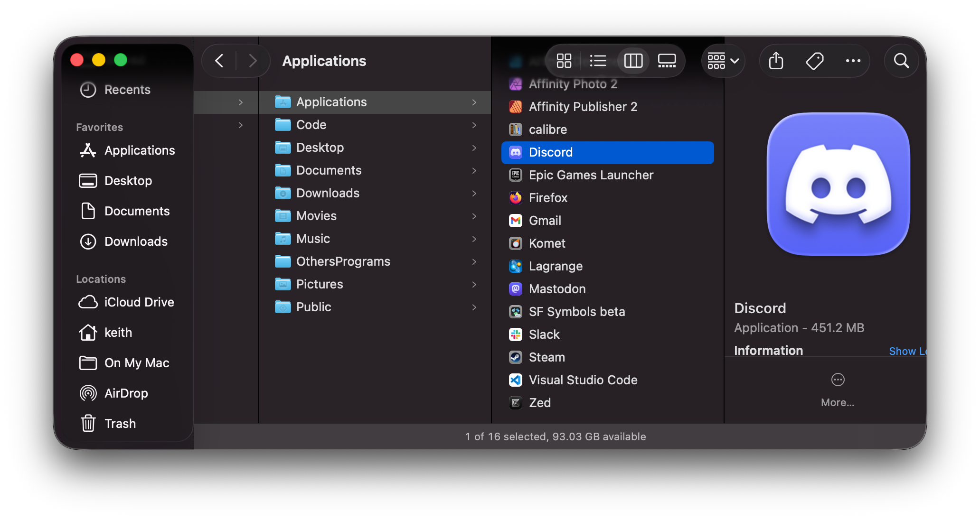Expand the Documents folder chevron in column
980x520 pixels.
coord(474,170)
